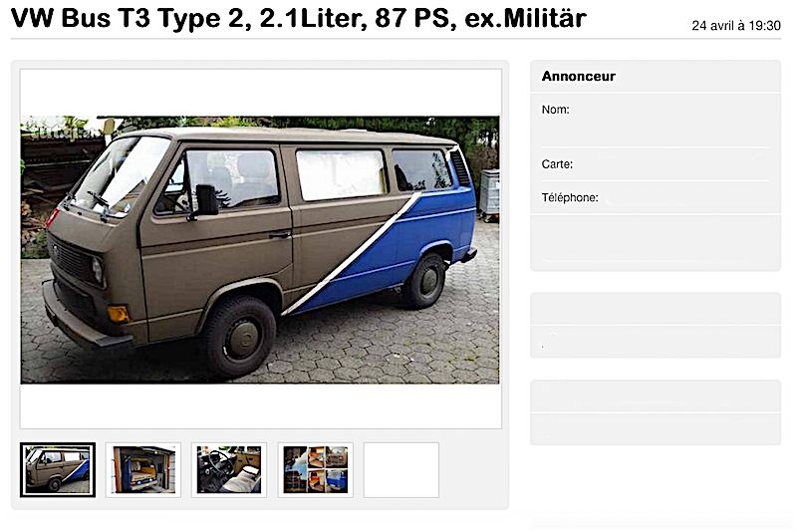Click the blank box below Téléphone row
The image size is (797, 532).
pos(656,242)
